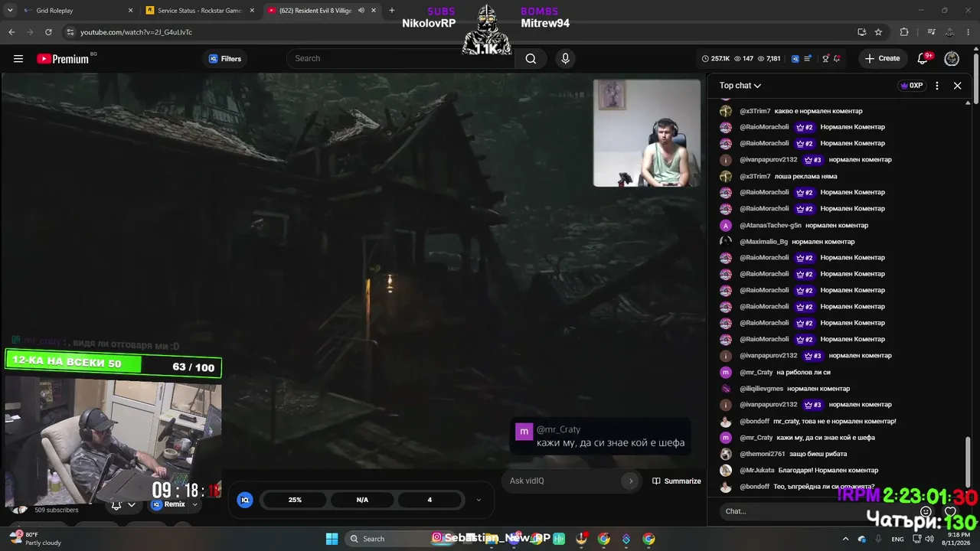Close the live chat panel
980x551 pixels.
[957, 86]
